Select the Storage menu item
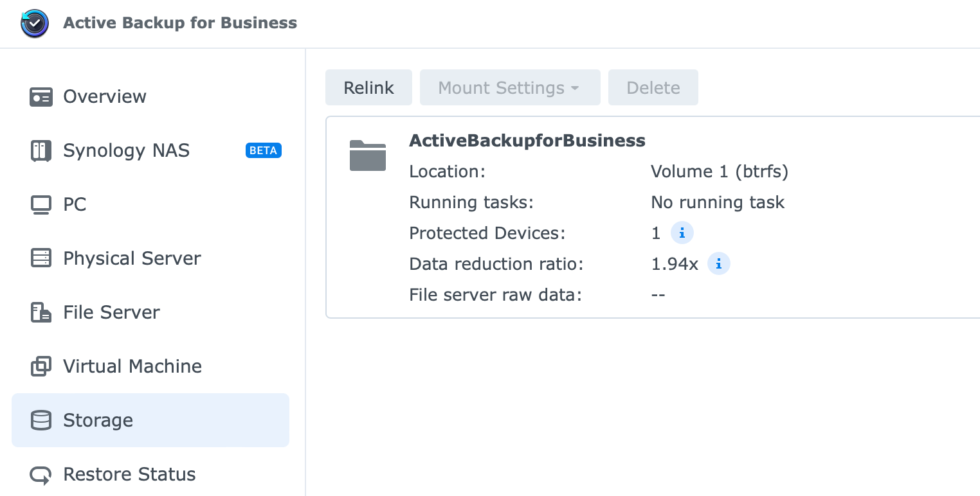This screenshot has width=980, height=496. click(x=150, y=420)
